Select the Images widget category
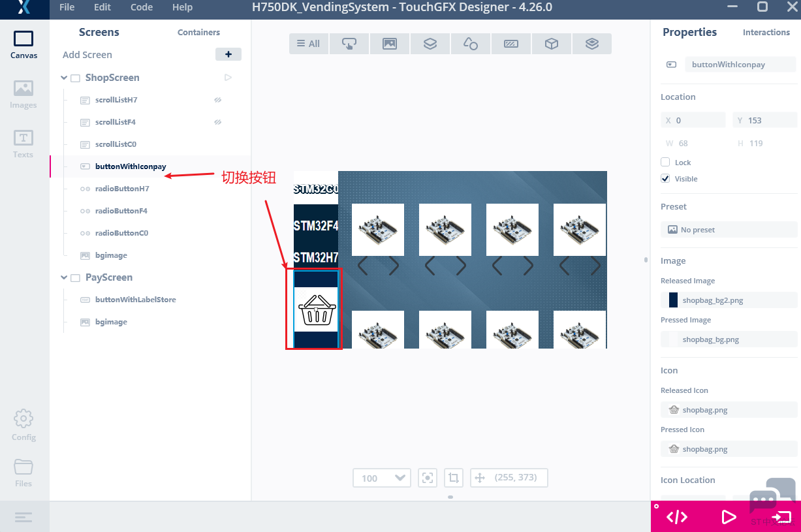801x532 pixels. point(390,44)
